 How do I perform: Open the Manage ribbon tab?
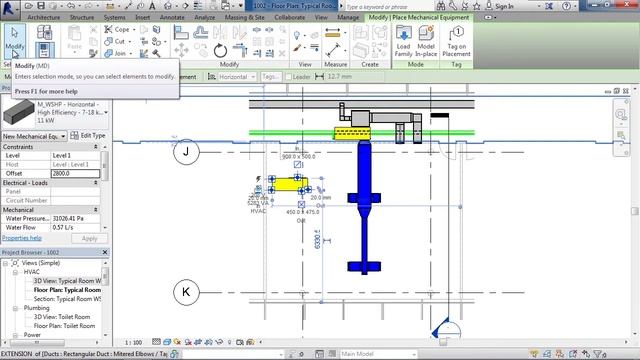pos(348,18)
